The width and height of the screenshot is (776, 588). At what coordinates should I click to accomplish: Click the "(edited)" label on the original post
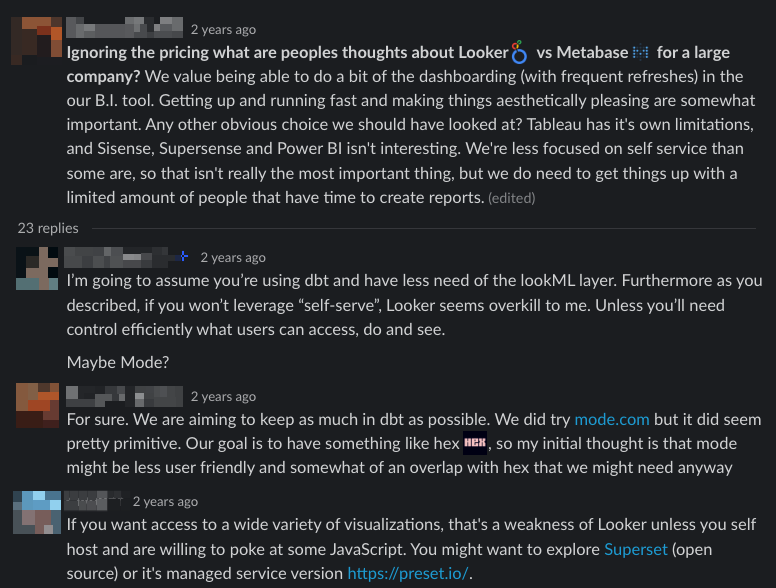click(x=511, y=198)
